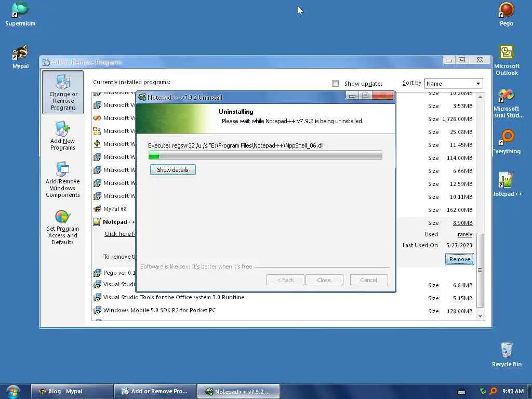This screenshot has width=532, height=399.
Task: Minimize the Notepad++ Uninstall dialog
Action: click(352, 96)
